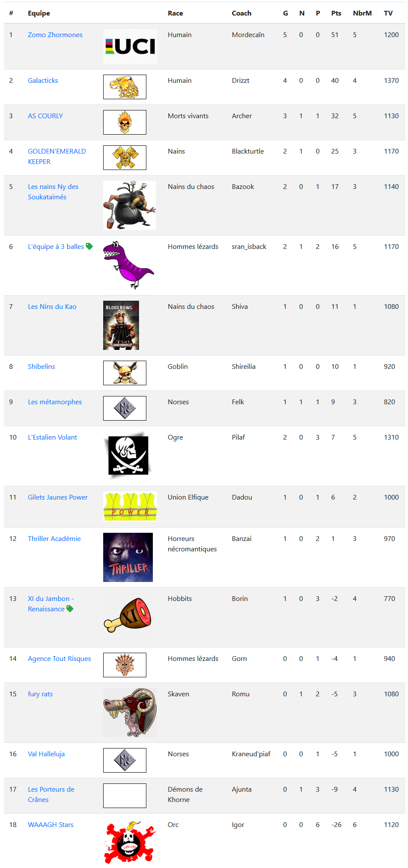This screenshot has width=408, height=868.
Task: Open the Agence Tout Risques team link
Action: click(60, 658)
